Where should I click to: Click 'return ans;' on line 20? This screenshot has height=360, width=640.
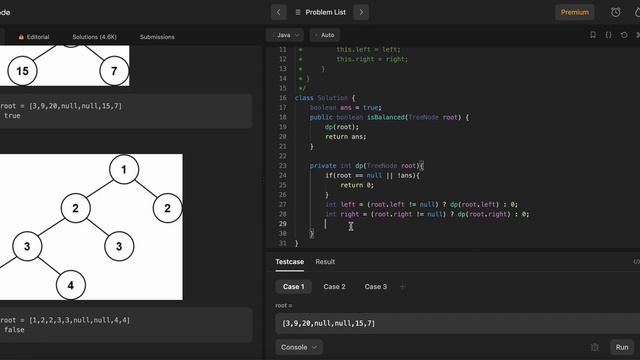[x=345, y=137]
